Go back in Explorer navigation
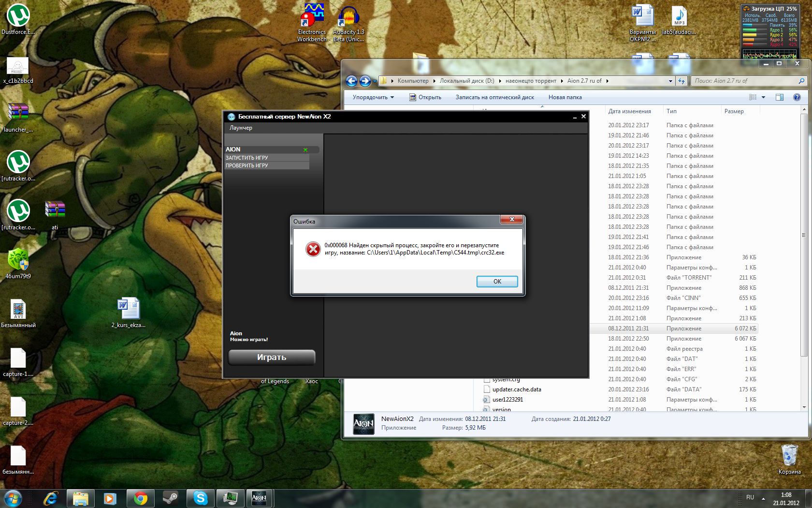 [352, 81]
